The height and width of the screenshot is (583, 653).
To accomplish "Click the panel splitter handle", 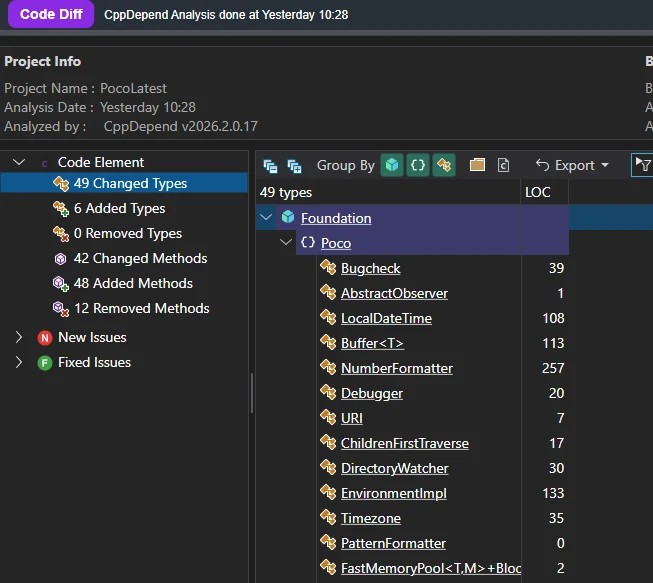I will (252, 393).
